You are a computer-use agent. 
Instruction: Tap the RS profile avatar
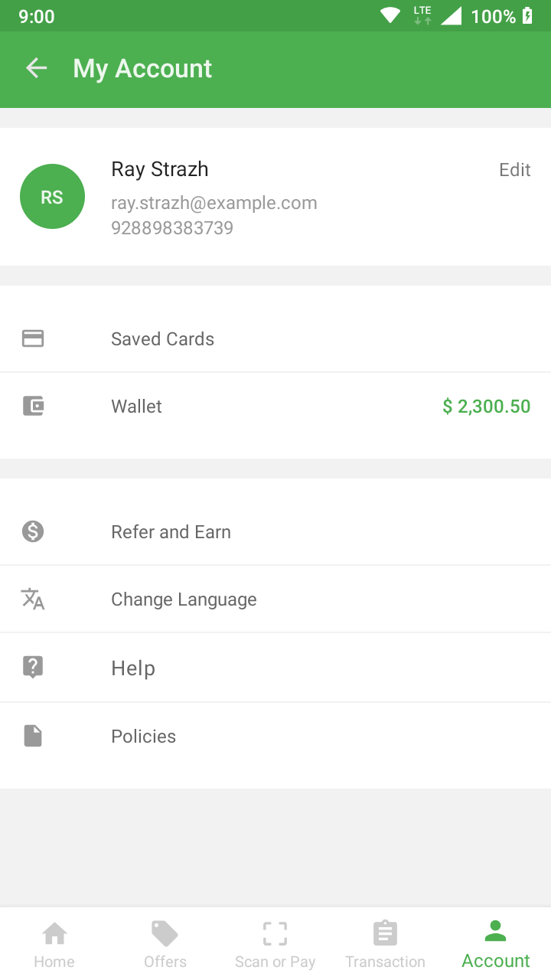click(52, 197)
